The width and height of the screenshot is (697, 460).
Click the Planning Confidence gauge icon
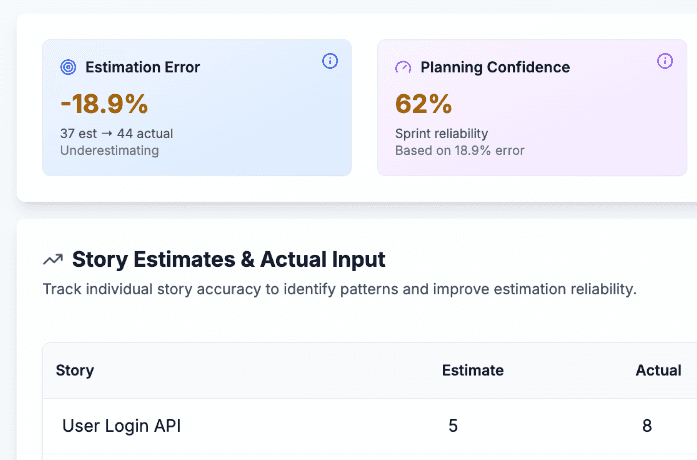(403, 68)
